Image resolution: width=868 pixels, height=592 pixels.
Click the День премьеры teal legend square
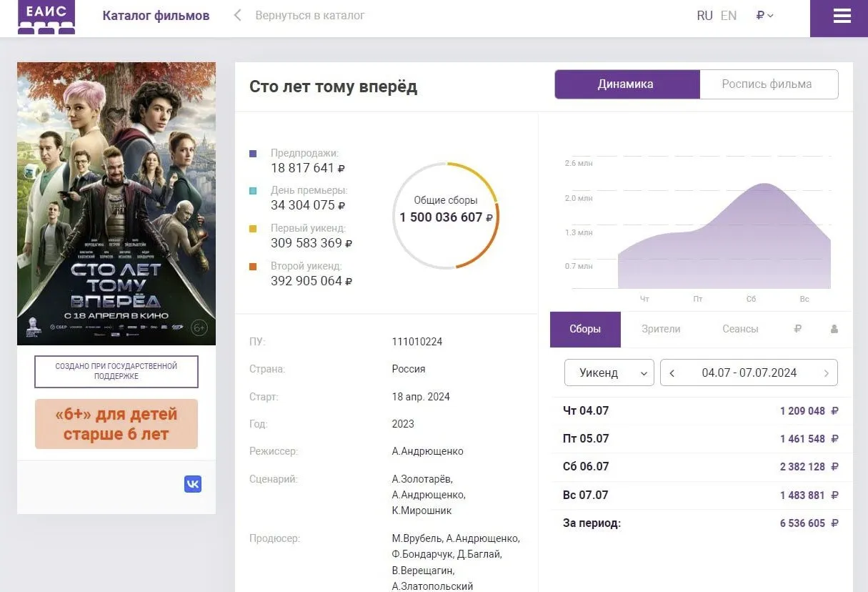click(x=253, y=191)
